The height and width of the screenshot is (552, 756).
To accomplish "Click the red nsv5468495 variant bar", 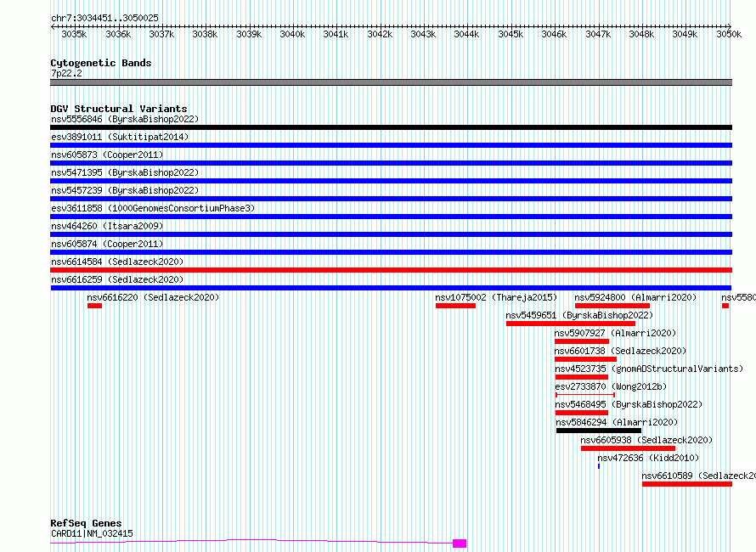I will click(x=582, y=413).
